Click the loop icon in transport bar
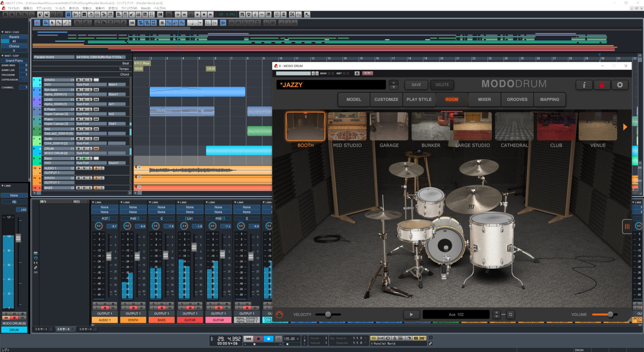 tap(387, 338)
